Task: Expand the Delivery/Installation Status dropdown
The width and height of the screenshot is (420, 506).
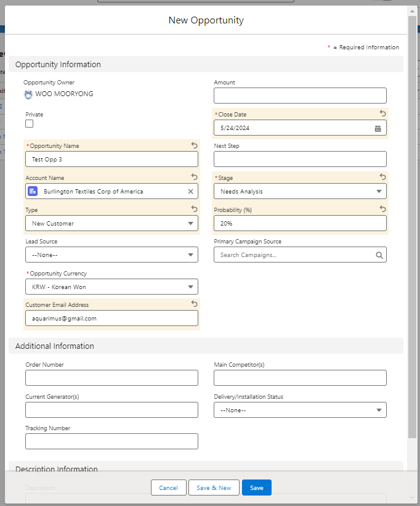Action: pyautogui.click(x=300, y=410)
